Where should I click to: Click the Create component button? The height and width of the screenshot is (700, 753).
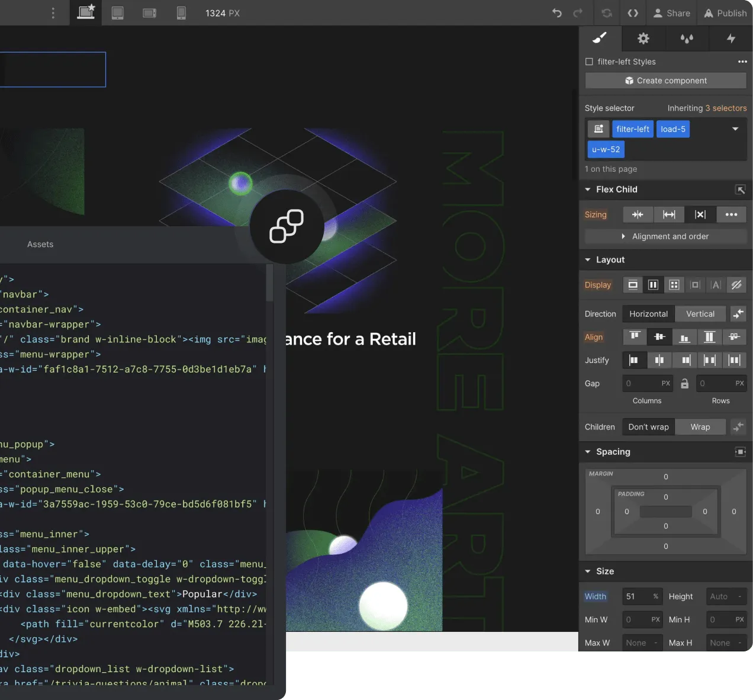point(665,81)
